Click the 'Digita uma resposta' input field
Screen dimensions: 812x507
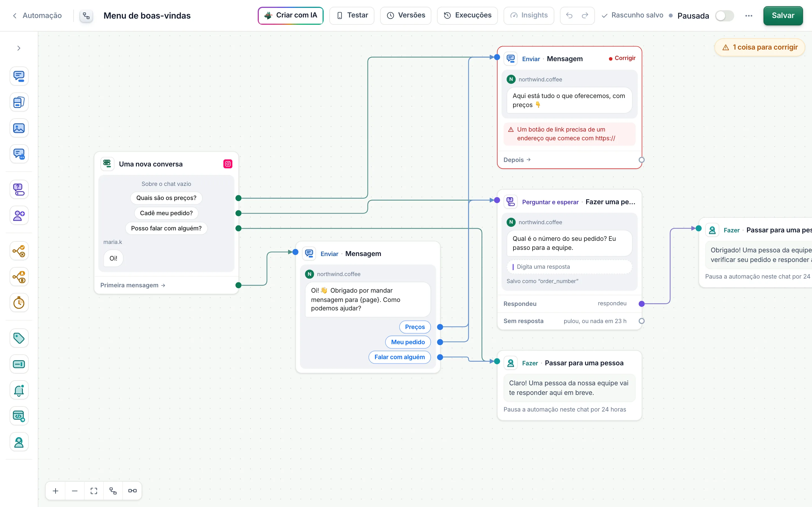click(570, 267)
